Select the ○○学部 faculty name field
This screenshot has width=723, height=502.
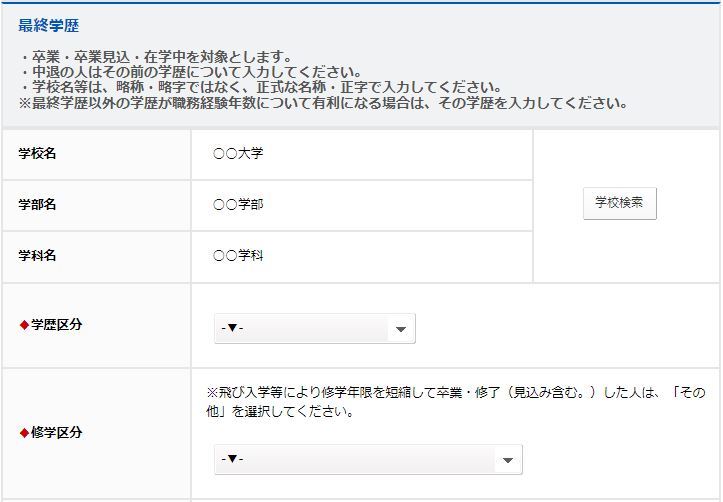click(238, 205)
